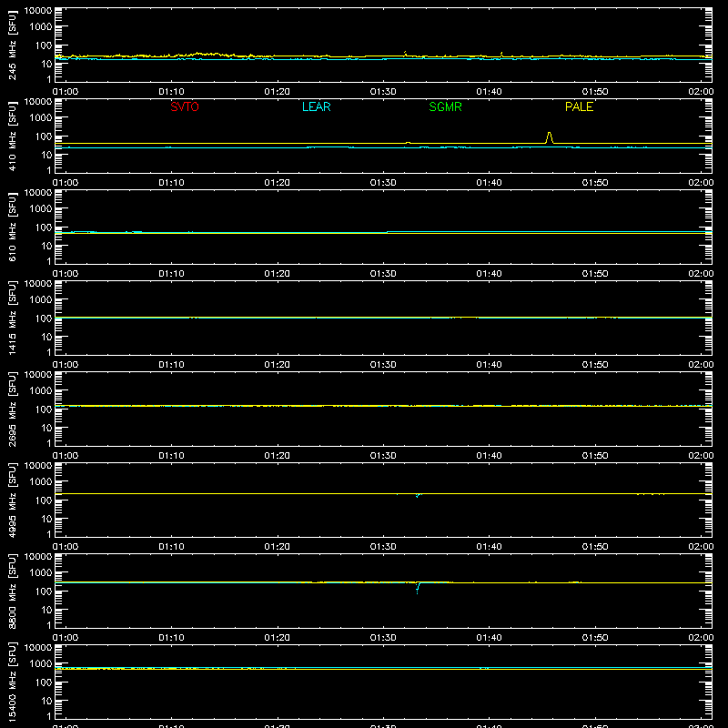This screenshot has height=728, width=728.
Task: Click the 410 MHz [SFU] axis label
Action: (12, 136)
